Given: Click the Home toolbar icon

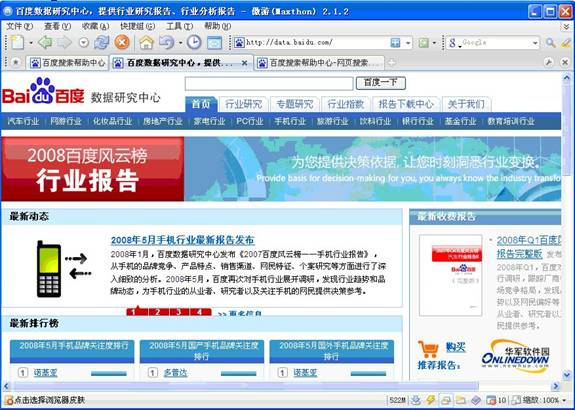Looking at the screenshot, I should click(x=146, y=43).
